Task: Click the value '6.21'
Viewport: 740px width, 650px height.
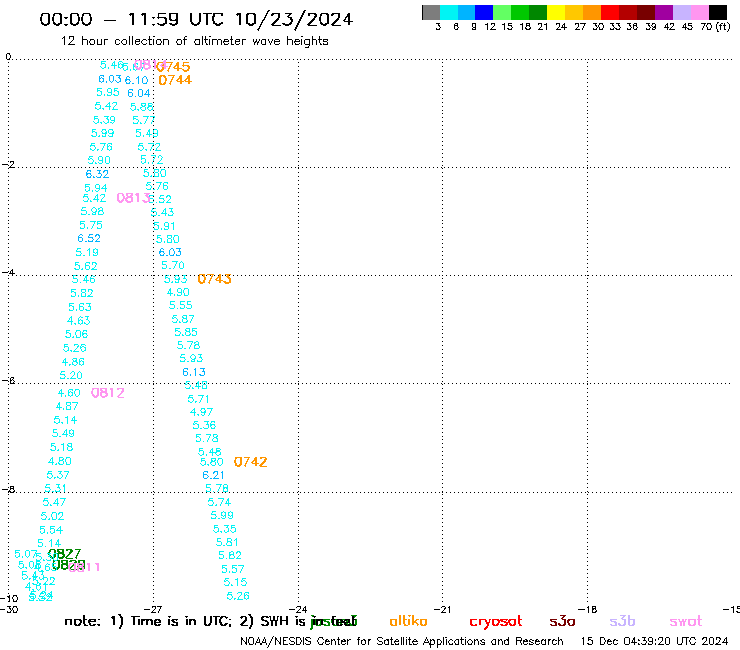Action: tap(213, 475)
